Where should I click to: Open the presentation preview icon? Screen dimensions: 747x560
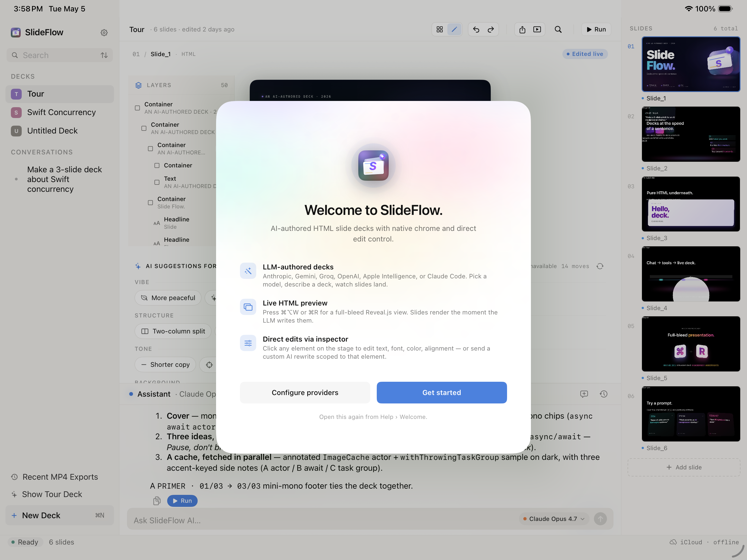click(x=537, y=29)
